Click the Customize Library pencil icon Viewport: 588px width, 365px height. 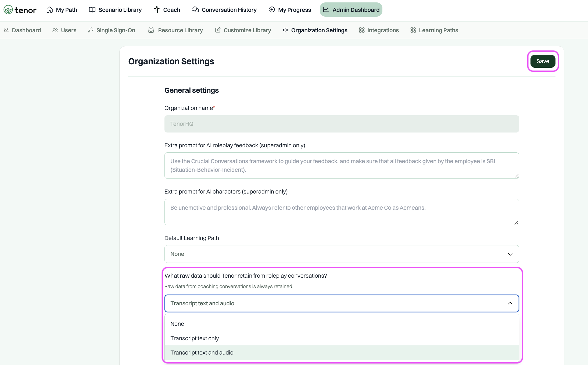[x=218, y=30]
